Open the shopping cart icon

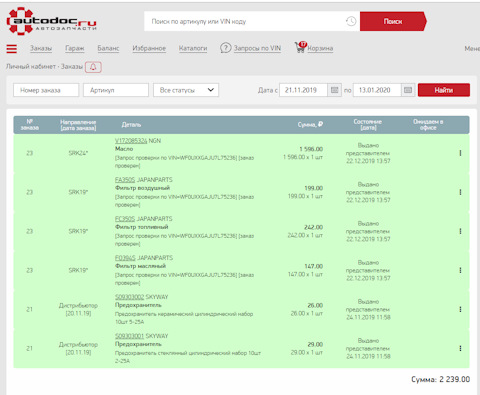[x=300, y=47]
